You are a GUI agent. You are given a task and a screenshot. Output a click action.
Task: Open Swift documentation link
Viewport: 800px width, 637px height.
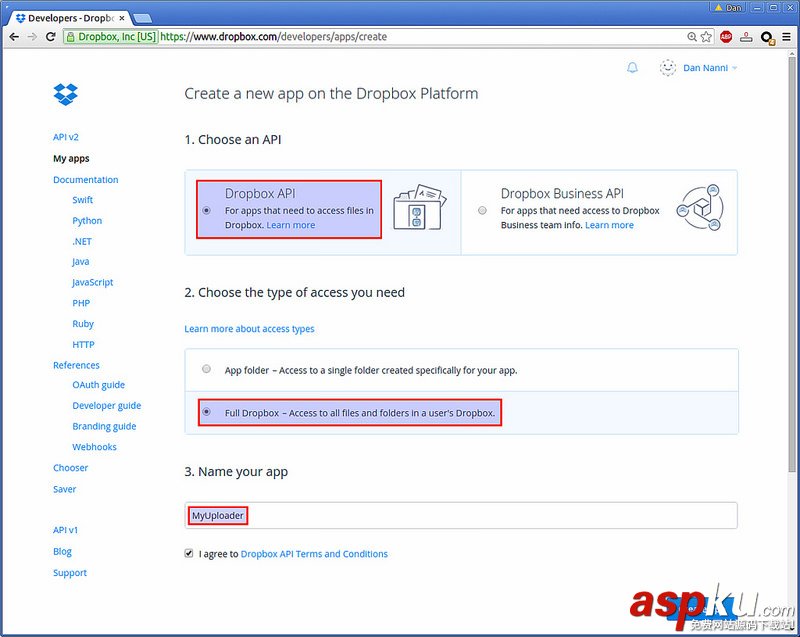83,200
